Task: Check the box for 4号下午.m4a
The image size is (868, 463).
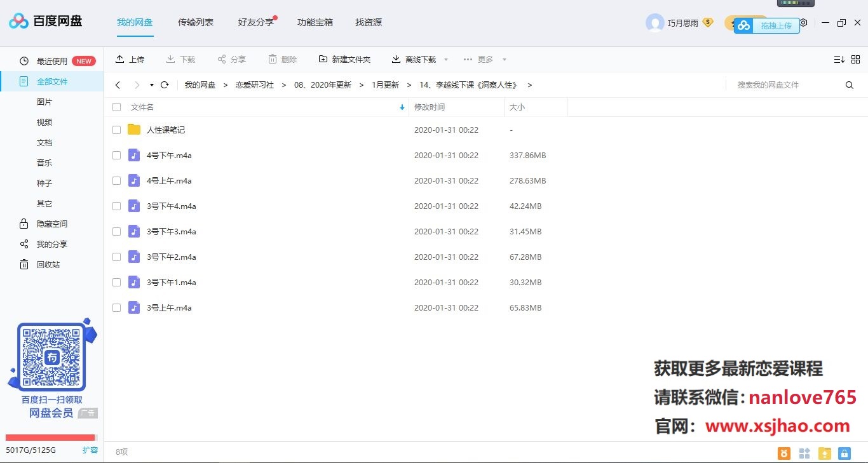Action: (116, 155)
